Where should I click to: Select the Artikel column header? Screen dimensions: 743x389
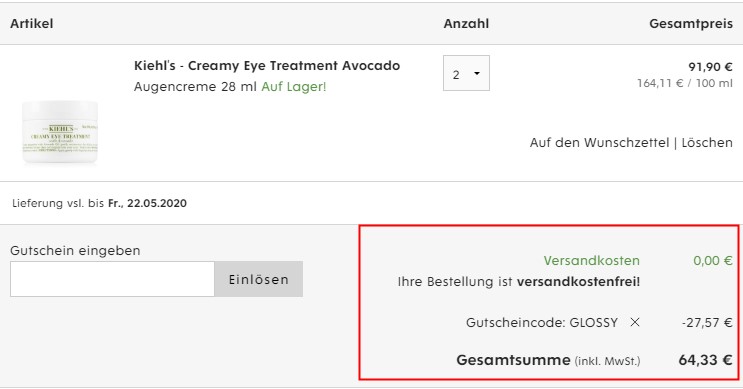[x=32, y=24]
